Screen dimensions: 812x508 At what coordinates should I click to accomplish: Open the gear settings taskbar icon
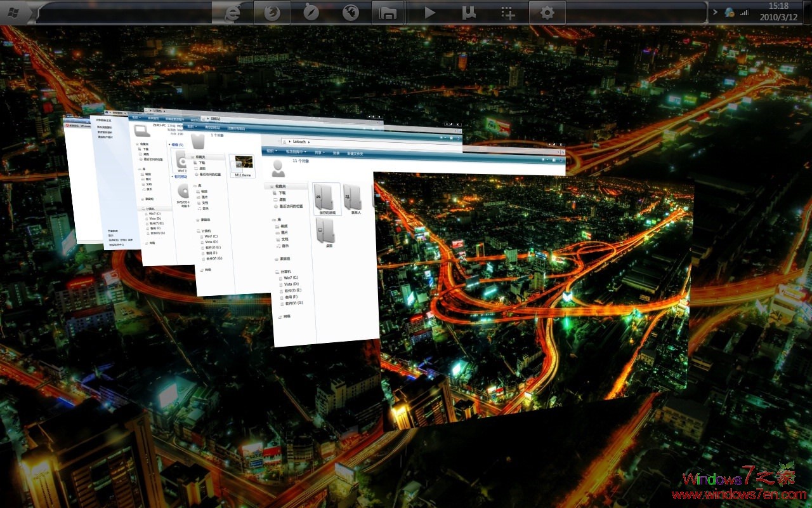coord(547,13)
